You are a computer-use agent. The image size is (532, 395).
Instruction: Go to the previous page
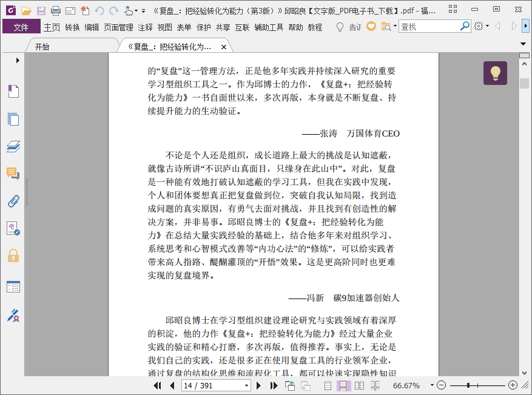[x=172, y=385]
